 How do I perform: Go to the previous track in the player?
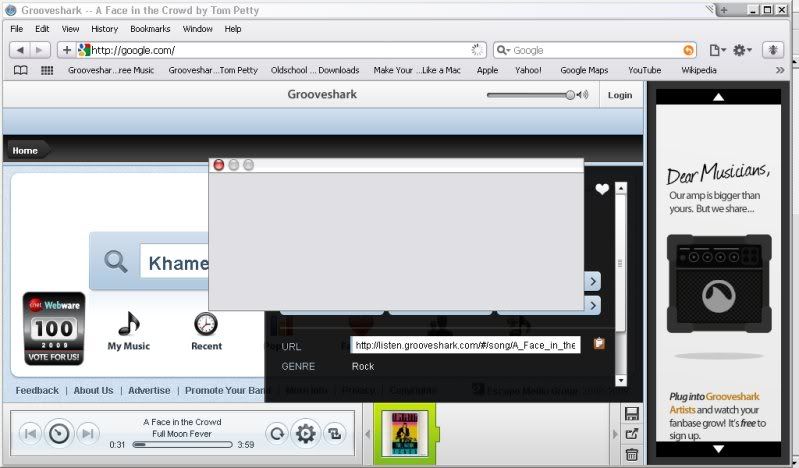click(x=30, y=434)
